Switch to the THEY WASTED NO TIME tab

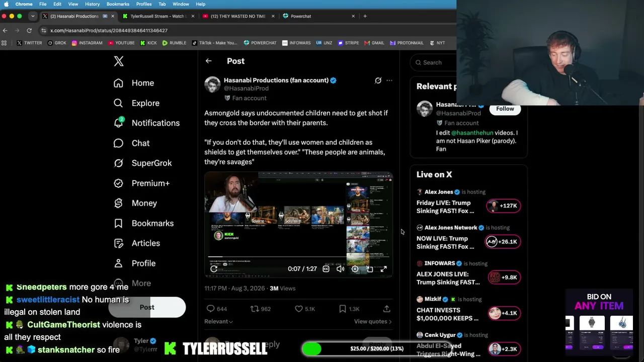[237, 16]
